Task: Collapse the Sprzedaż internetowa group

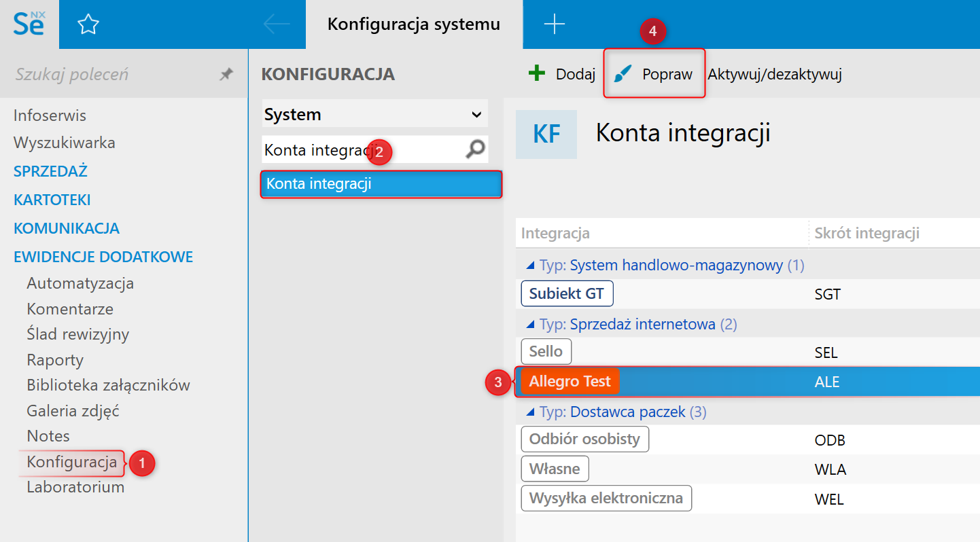Action: pos(529,325)
